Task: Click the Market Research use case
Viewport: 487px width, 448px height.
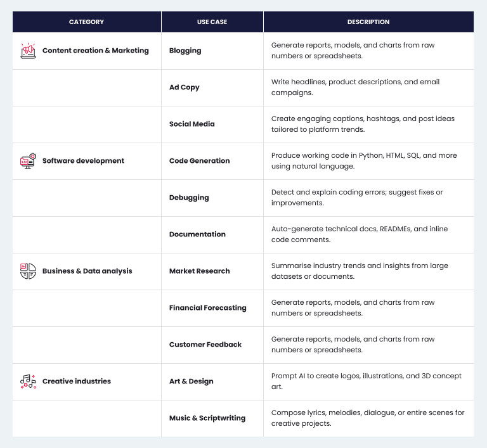Action: (x=200, y=271)
